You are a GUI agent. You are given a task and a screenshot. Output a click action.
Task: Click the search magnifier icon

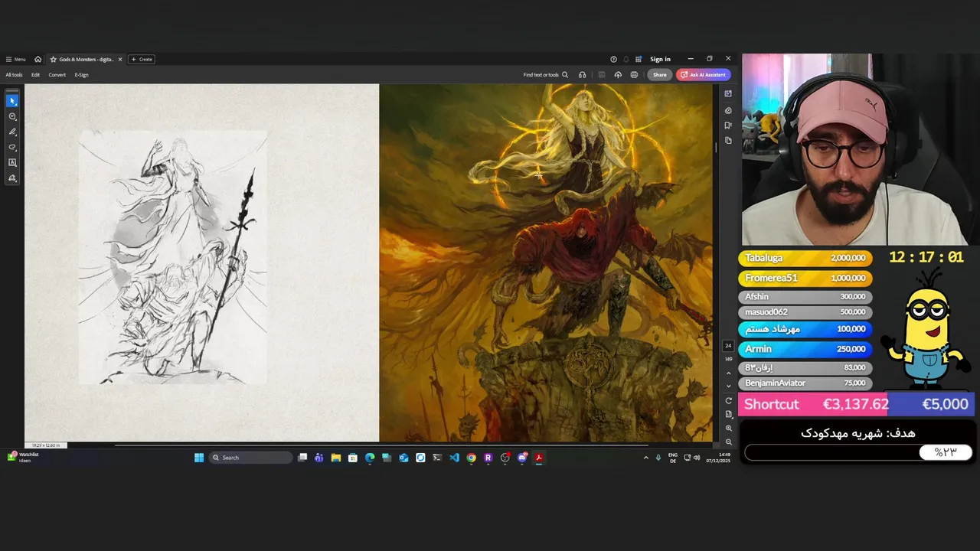565,75
